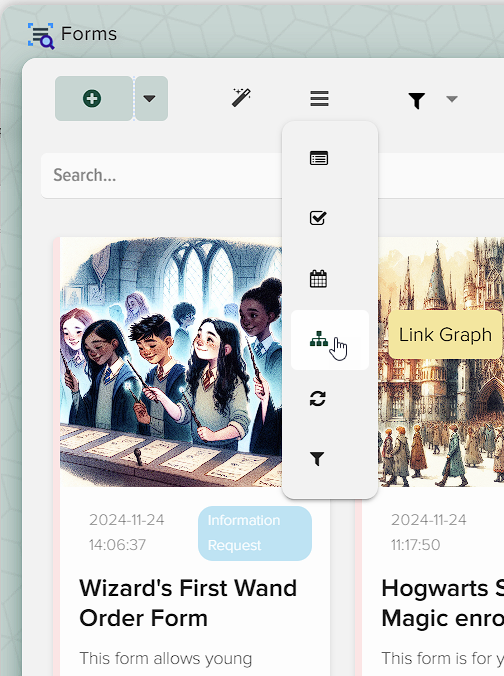Click the green plus add button
The image size is (504, 676).
tap(94, 99)
